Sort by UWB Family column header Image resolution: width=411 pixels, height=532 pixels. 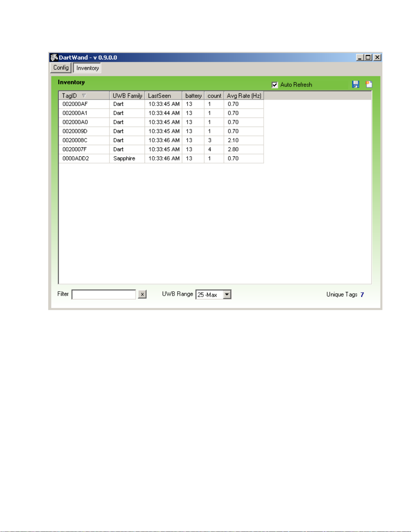[x=127, y=96]
